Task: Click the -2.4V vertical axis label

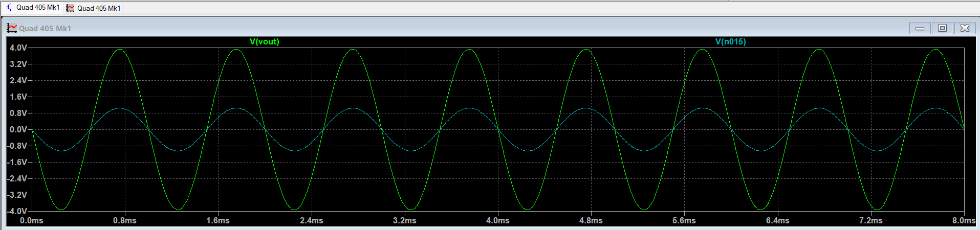Action: [x=17, y=178]
